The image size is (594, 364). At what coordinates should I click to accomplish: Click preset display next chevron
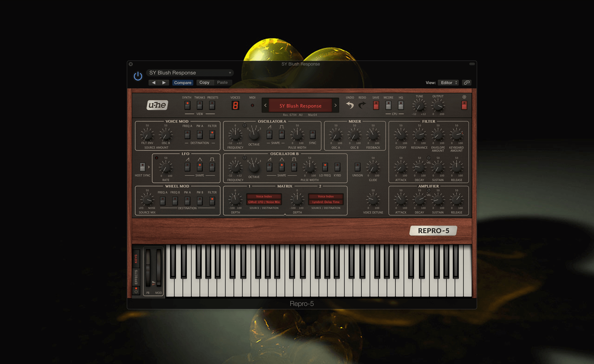coord(335,105)
